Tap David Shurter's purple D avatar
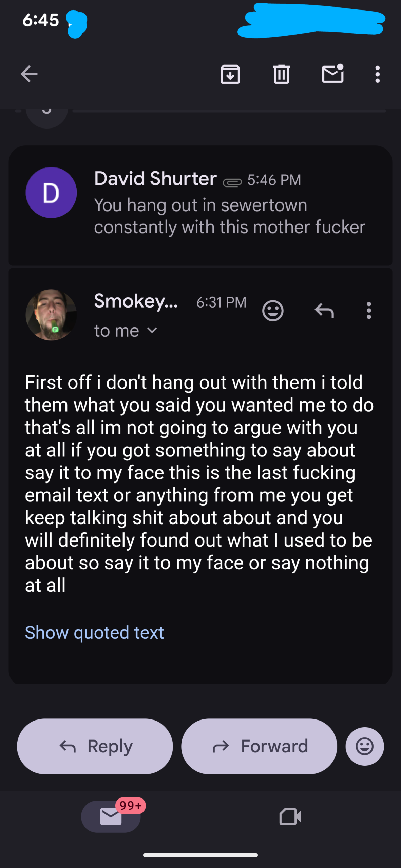 tap(51, 193)
